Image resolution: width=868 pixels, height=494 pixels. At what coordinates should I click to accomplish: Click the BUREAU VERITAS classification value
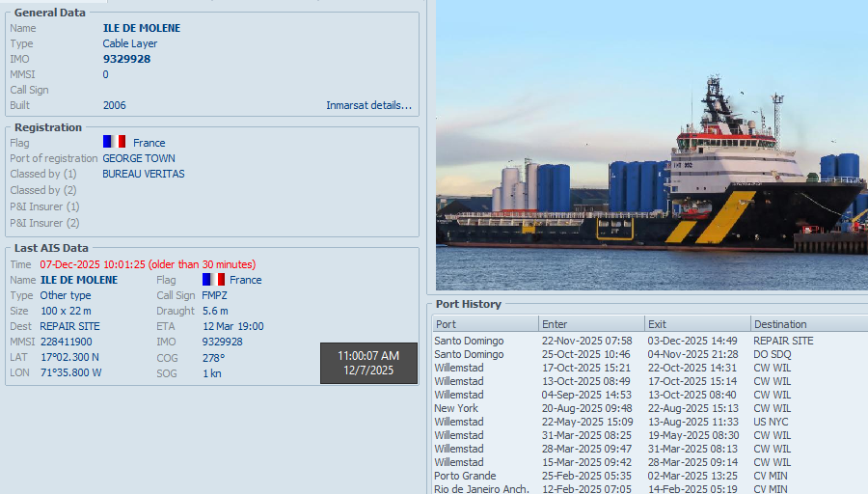coord(144,174)
